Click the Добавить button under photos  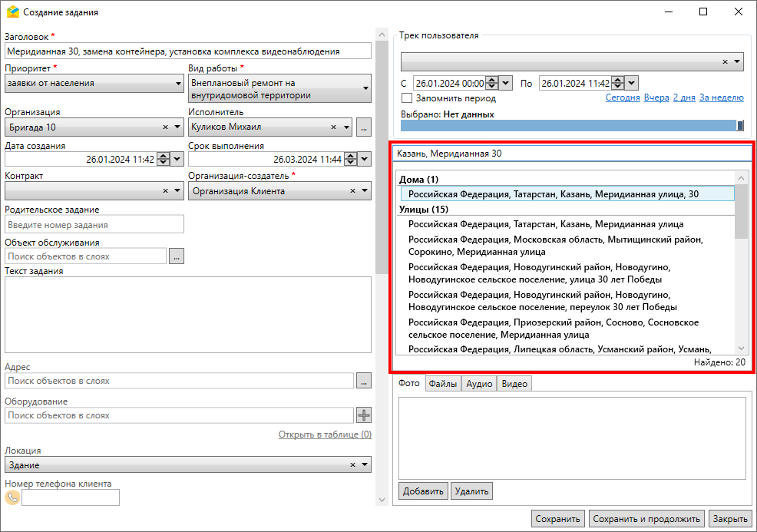pyautogui.click(x=422, y=491)
